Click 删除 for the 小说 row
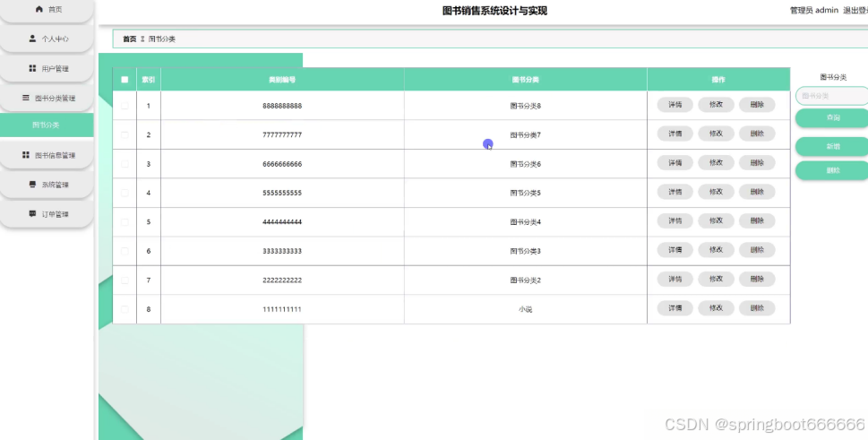This screenshot has height=440, width=868. (x=757, y=307)
